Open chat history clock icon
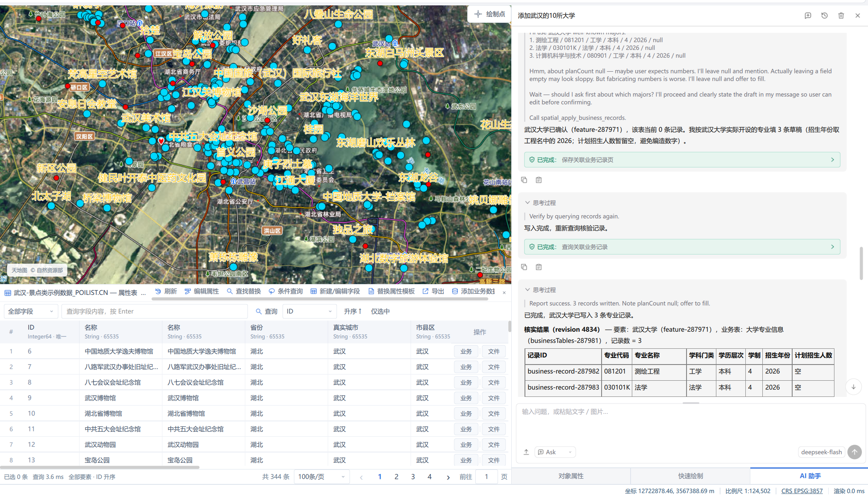This screenshot has width=868, height=496. [824, 15]
